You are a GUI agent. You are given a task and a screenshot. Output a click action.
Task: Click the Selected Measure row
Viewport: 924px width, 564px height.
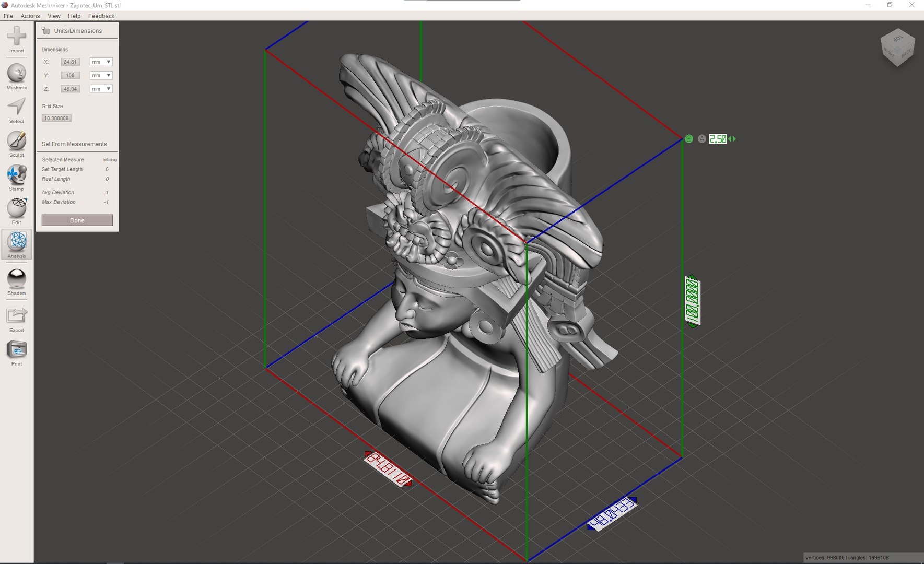click(79, 160)
